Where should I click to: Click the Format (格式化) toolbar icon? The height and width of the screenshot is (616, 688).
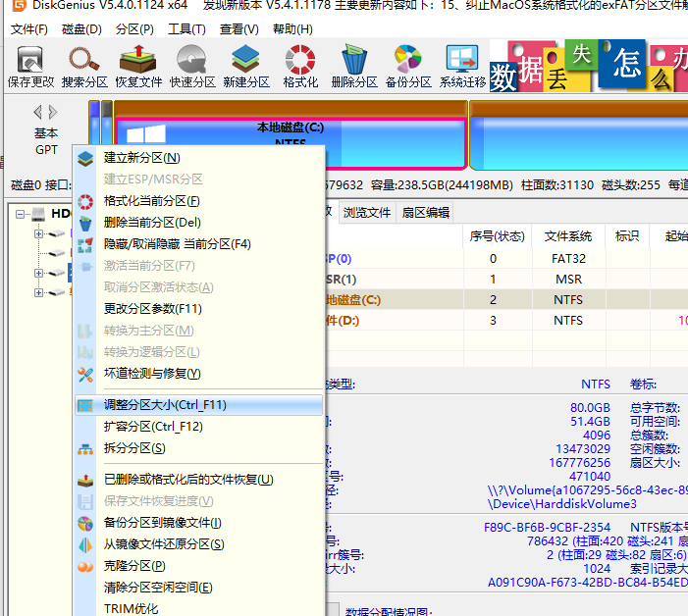[x=300, y=67]
